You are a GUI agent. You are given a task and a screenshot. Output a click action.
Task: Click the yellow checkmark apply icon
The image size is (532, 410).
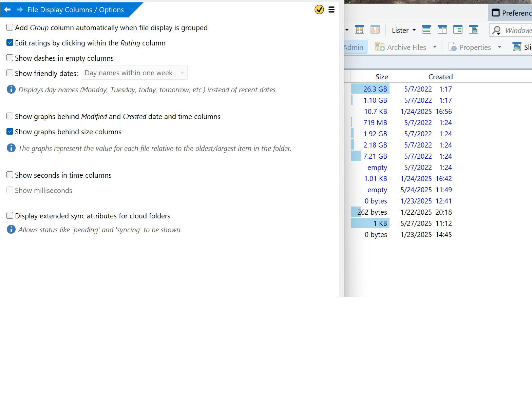coord(319,9)
